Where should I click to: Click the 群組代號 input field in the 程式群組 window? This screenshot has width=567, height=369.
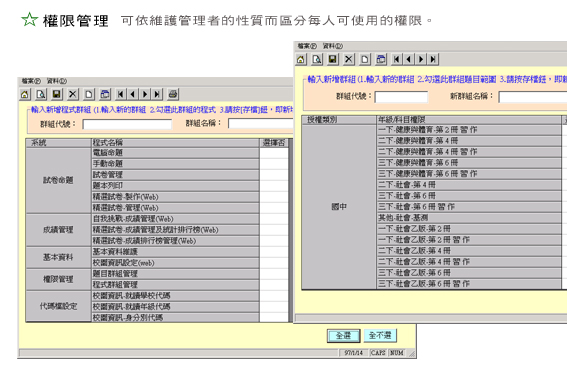(x=127, y=124)
